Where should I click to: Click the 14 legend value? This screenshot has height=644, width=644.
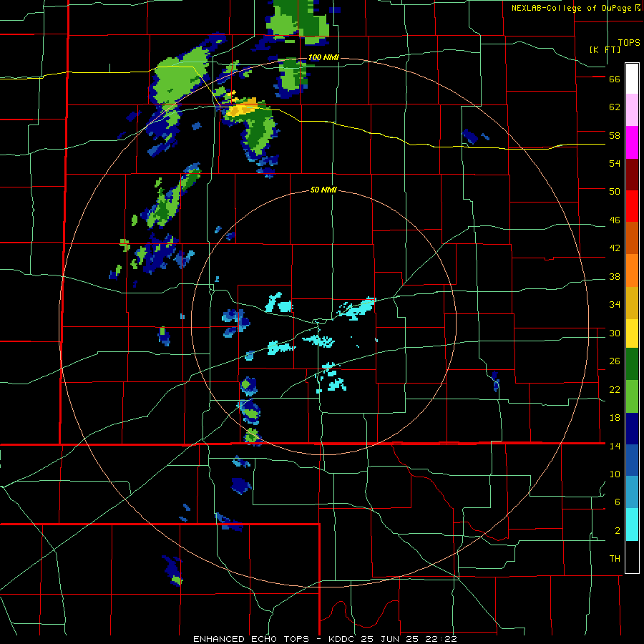pyautogui.click(x=615, y=446)
